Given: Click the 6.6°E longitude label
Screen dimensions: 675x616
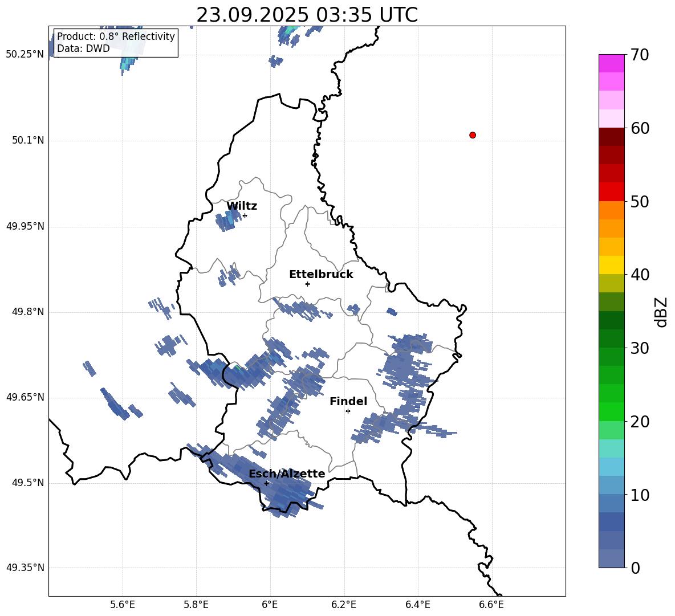Looking at the screenshot, I should click(x=491, y=605).
